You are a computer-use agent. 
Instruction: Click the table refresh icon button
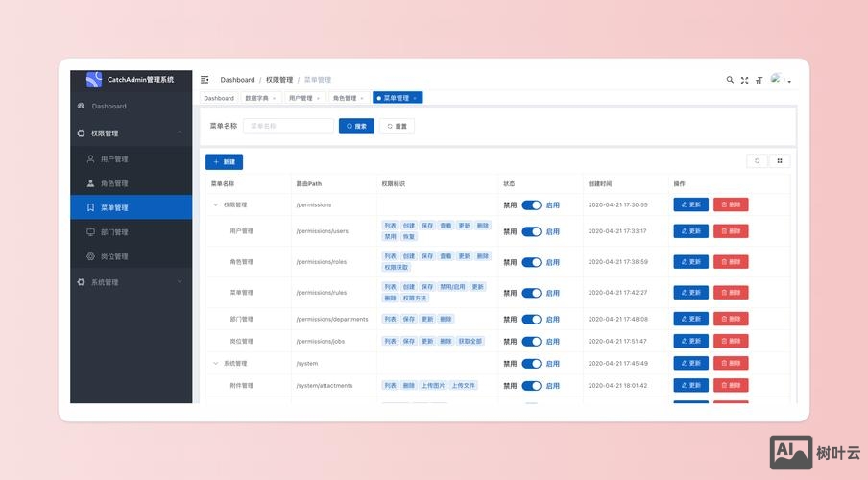coord(758,161)
